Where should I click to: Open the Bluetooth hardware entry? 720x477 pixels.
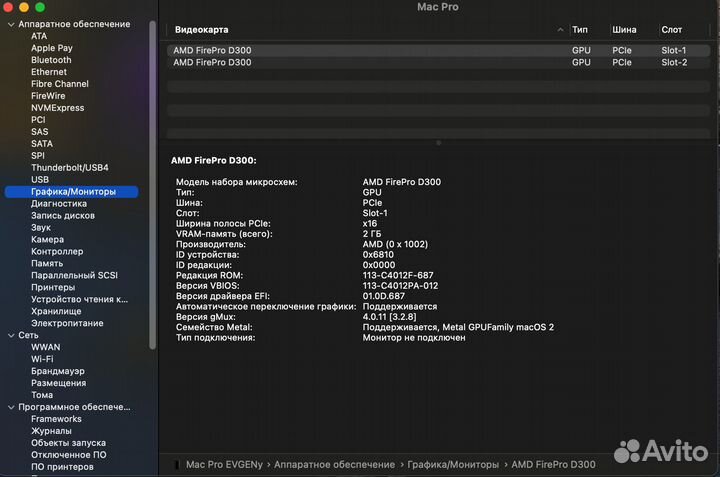coord(51,60)
